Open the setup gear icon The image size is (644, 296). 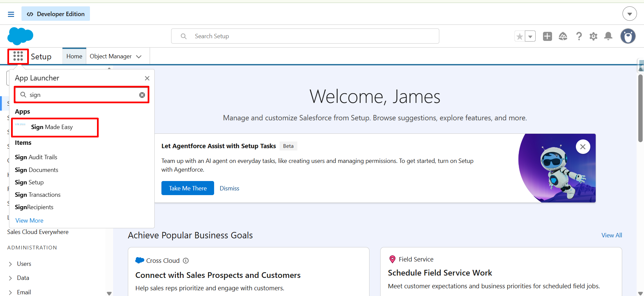[x=593, y=36]
